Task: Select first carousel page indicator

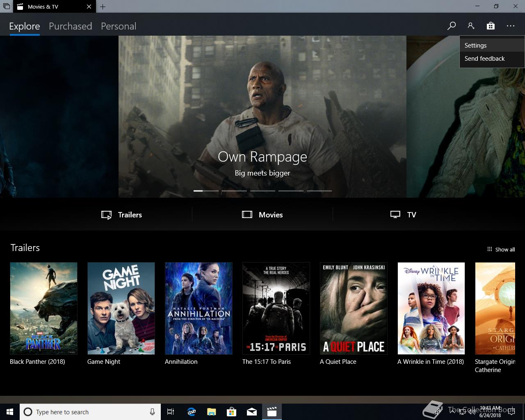Action: pos(206,191)
